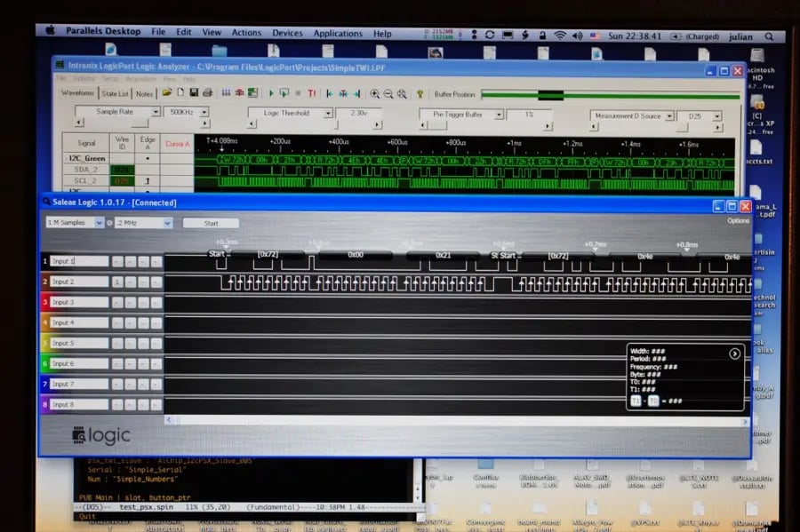
Task: Start acquisition with LogicPort green play icon
Action: (271, 93)
